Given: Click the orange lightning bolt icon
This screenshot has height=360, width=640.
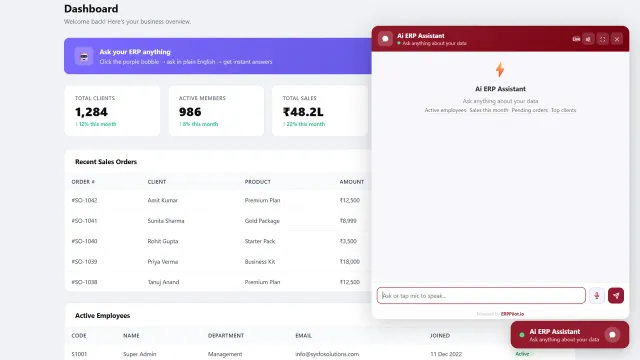Looking at the screenshot, I should 500,70.
